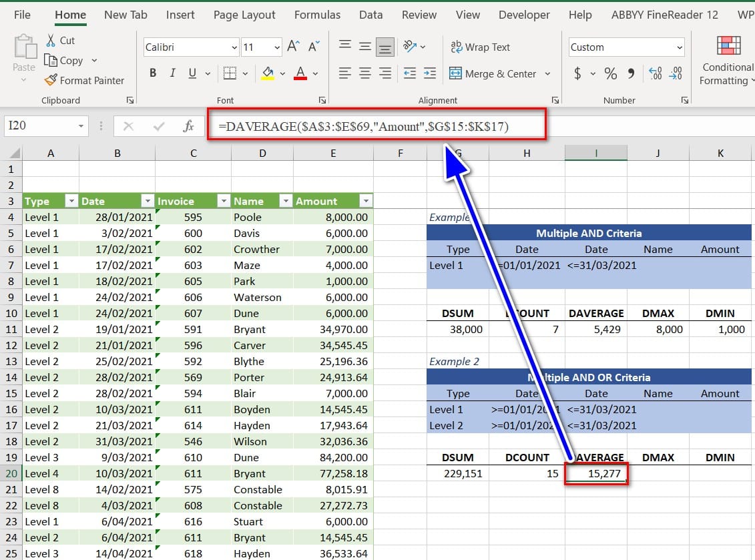Screen dimensions: 755x560
Task: Click the Center align icon
Action: click(x=365, y=73)
